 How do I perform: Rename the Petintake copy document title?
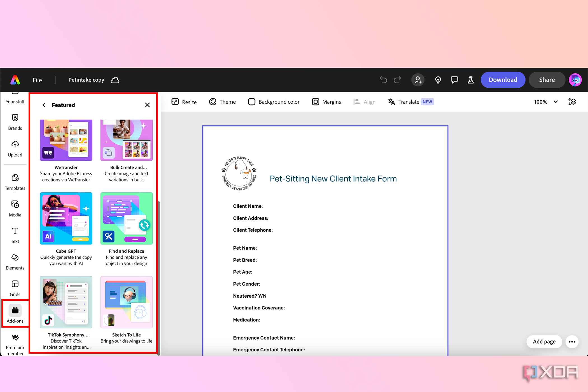click(86, 80)
